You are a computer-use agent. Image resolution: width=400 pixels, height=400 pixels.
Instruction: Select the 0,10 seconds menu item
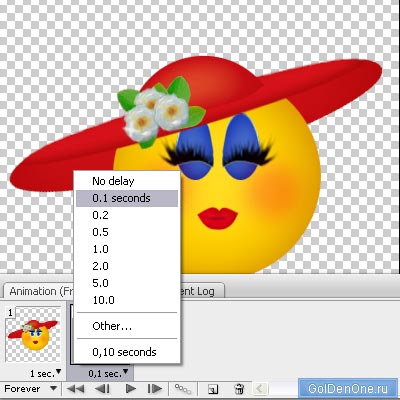pyautogui.click(x=127, y=352)
